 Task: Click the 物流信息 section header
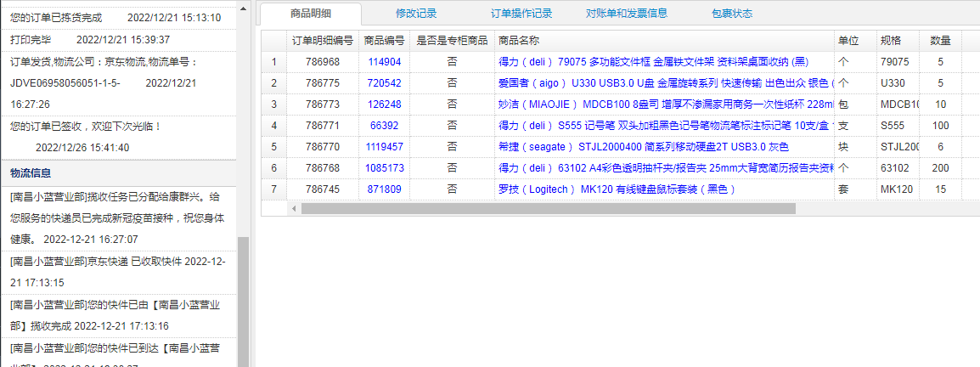pos(119,173)
